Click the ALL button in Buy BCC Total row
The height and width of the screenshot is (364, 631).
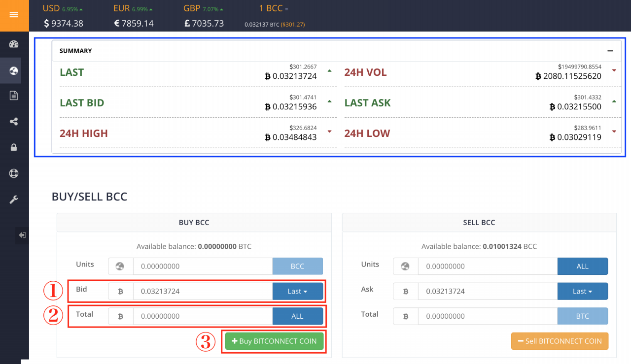(298, 316)
